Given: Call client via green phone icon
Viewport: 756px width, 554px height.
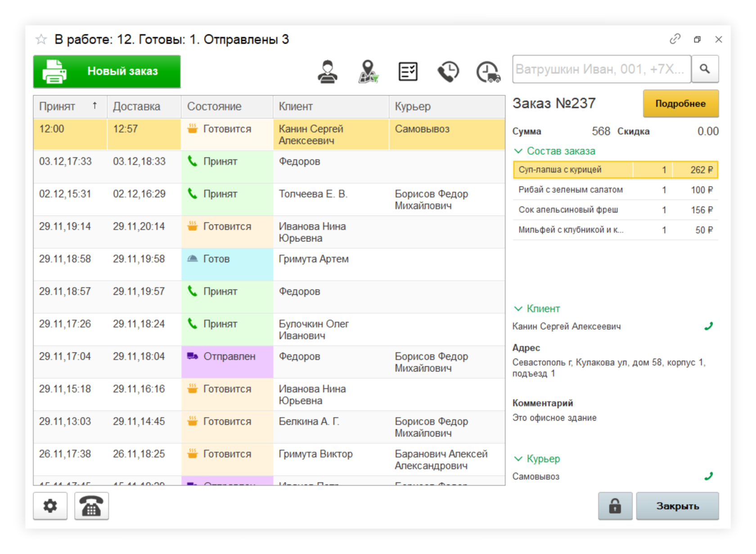Looking at the screenshot, I should pos(709,326).
